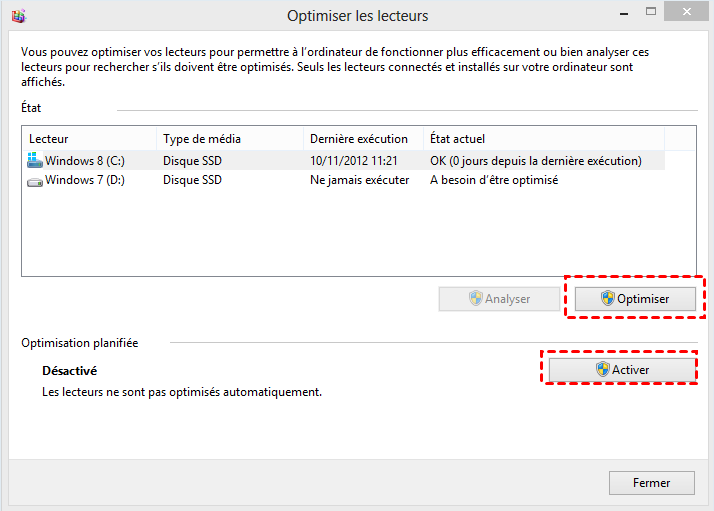This screenshot has height=511, width=714.
Task: Sort by the État actuel column header
Action: pyautogui.click(x=544, y=139)
